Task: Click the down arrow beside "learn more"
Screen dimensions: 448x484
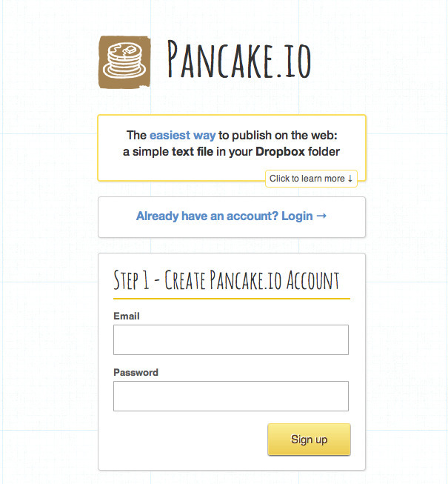Action: pos(350,179)
